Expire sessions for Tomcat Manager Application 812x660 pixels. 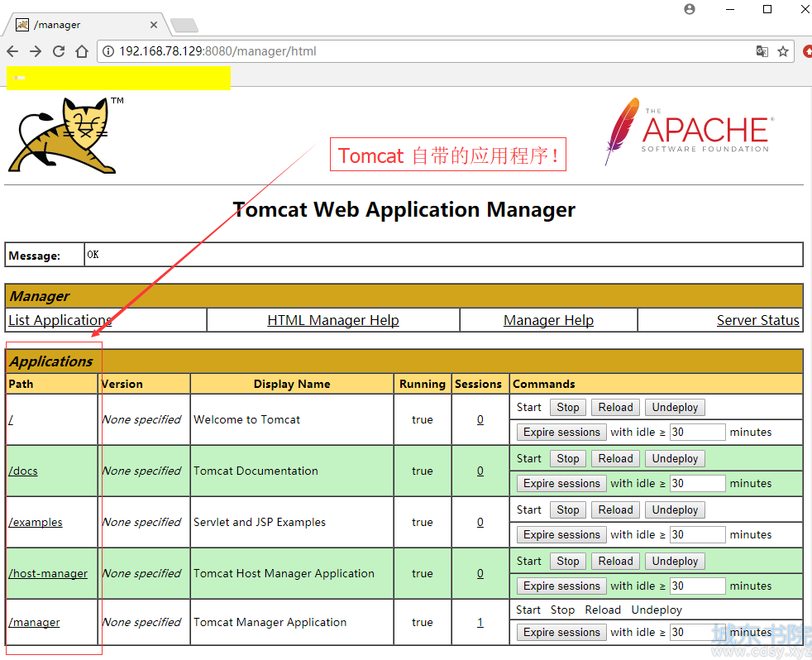tap(562, 632)
